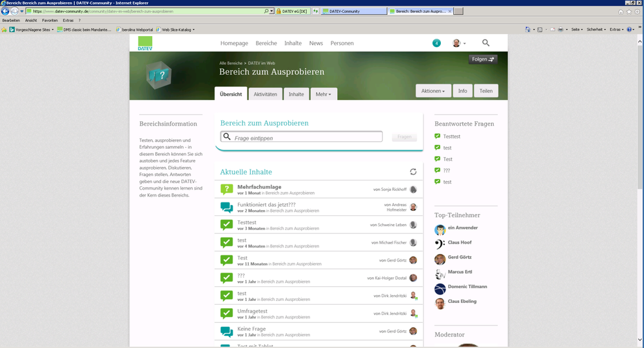Click Claus Hoof's bass clef avatar
The image size is (644, 348).
pyautogui.click(x=440, y=245)
